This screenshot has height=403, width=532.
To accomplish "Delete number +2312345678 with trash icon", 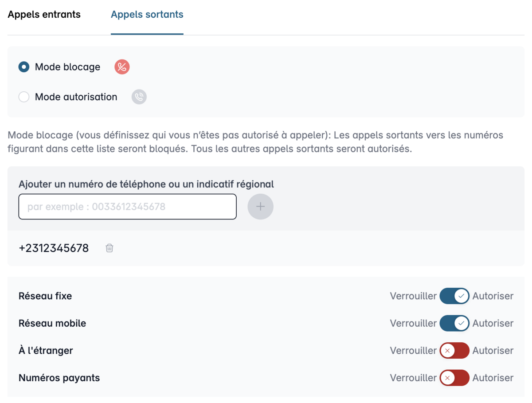I will point(110,248).
